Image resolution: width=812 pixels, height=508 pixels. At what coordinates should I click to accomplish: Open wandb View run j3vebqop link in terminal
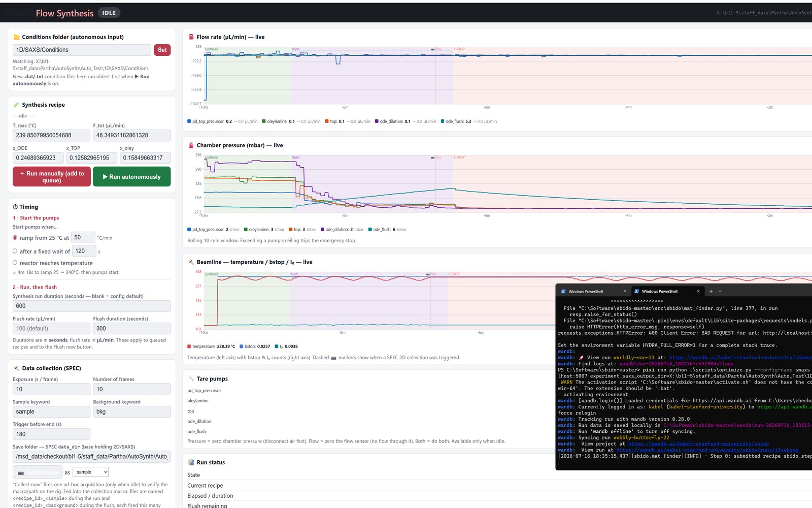(707, 450)
